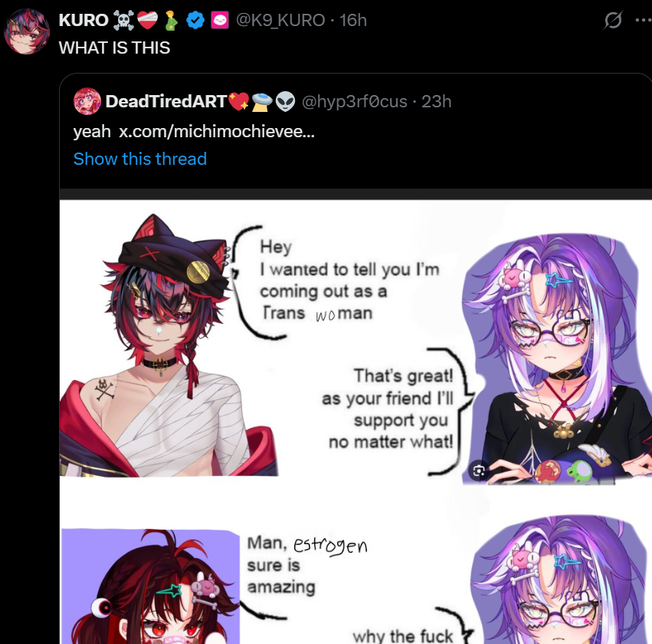652x644 pixels.
Task: Click the WHAT IS THIS tweet text
Action: click(x=114, y=48)
